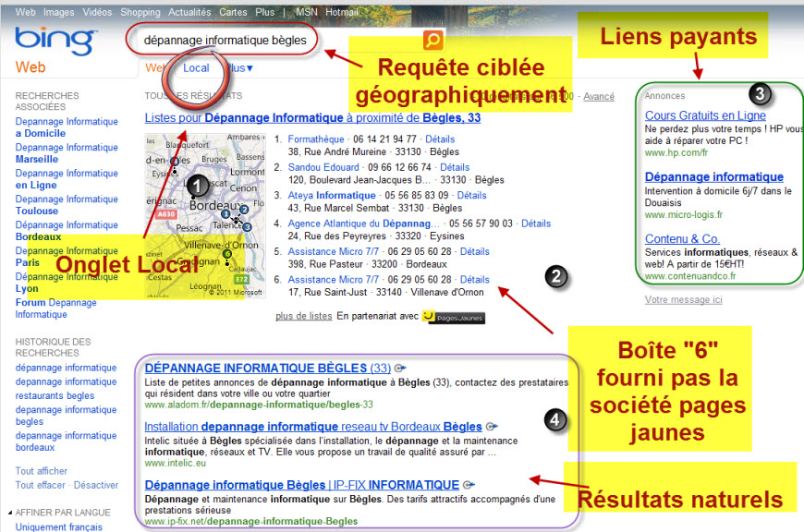View Détails for Ateya Informatique

pyautogui.click(x=471, y=195)
